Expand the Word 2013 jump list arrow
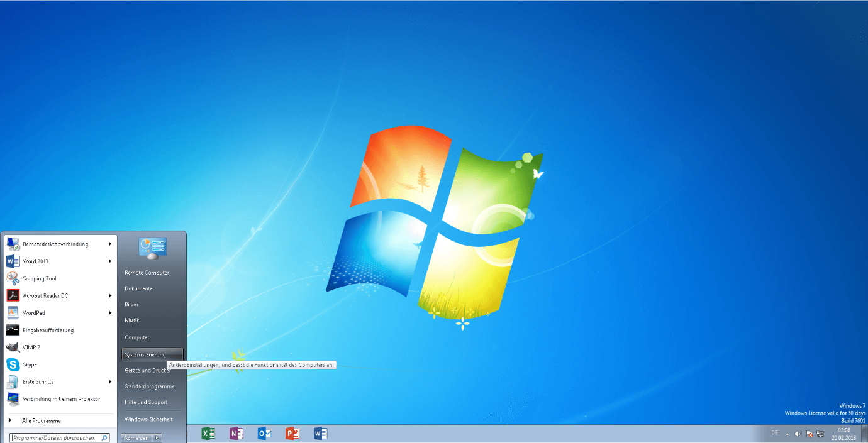This screenshot has height=443, width=868. point(110,261)
